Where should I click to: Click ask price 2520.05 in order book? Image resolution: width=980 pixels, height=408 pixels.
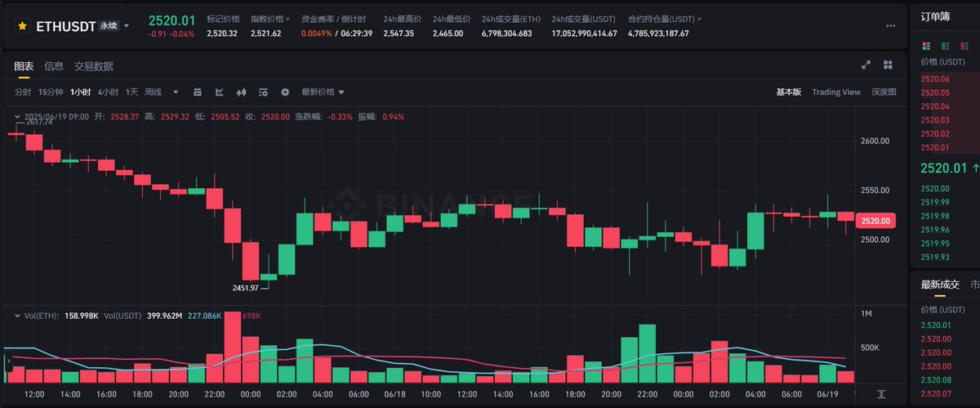[x=934, y=92]
